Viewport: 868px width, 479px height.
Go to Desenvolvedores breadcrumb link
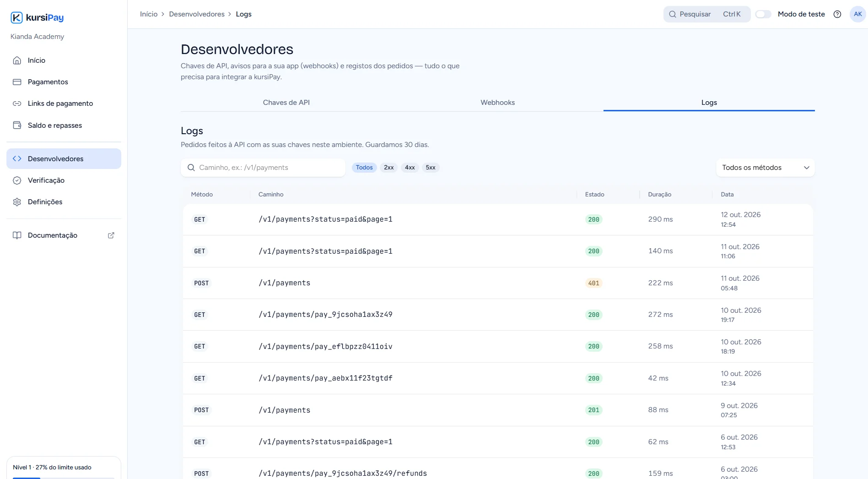point(197,14)
